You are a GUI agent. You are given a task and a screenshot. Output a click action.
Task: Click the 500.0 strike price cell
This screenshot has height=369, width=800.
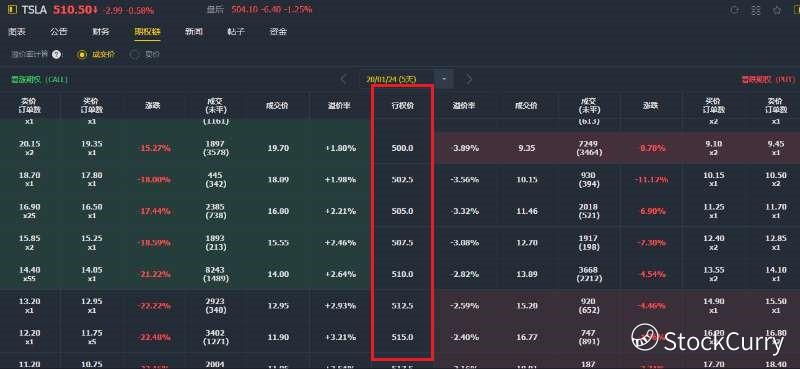click(403, 148)
